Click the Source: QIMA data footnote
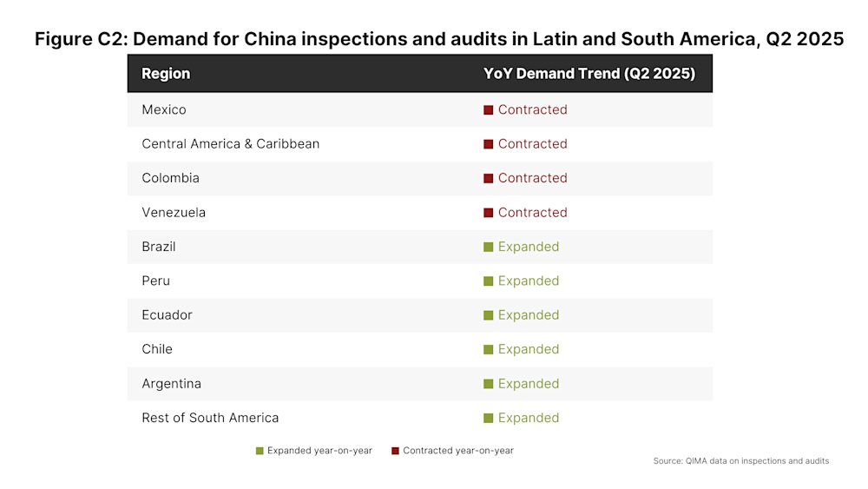868x489 pixels. [740, 460]
